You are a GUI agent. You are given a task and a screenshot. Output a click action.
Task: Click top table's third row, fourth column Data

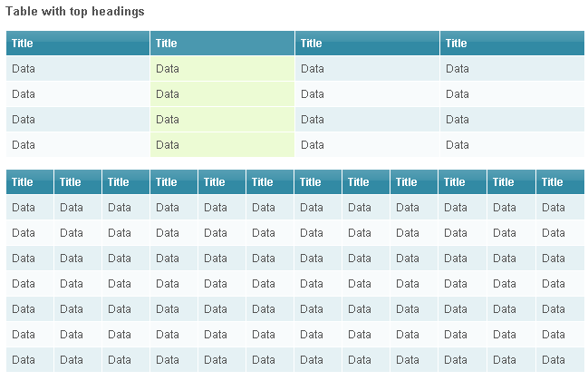tap(458, 119)
